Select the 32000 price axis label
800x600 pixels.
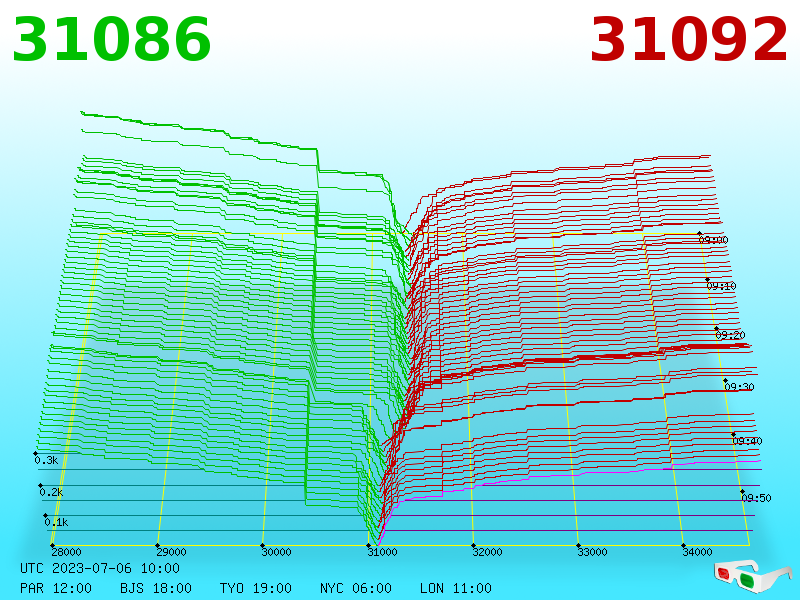487,552
